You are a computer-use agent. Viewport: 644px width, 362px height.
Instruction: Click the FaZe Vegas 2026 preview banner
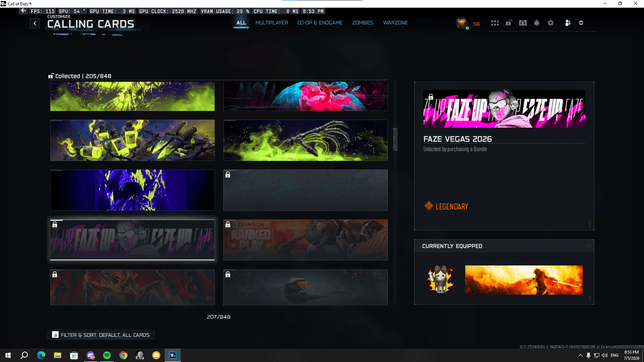click(504, 109)
